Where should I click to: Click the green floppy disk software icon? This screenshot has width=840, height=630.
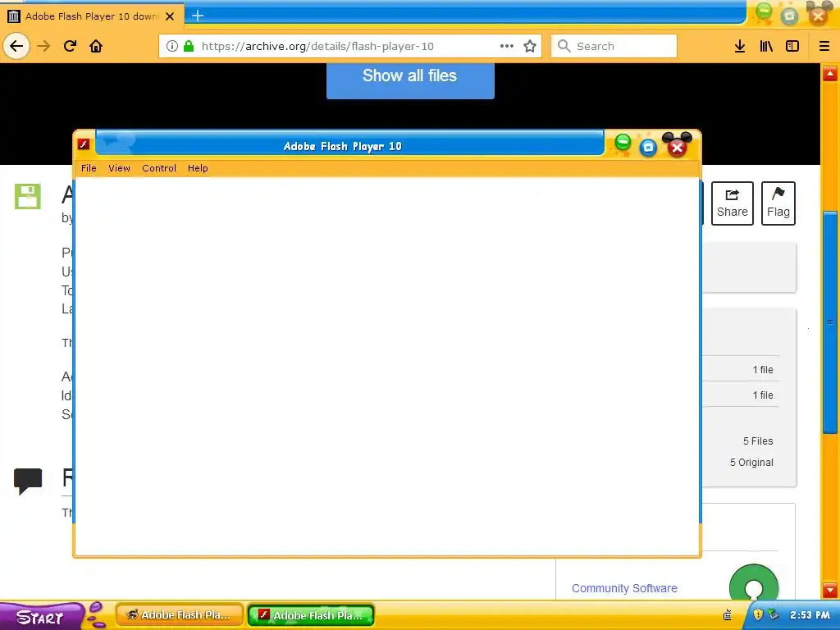tap(27, 196)
